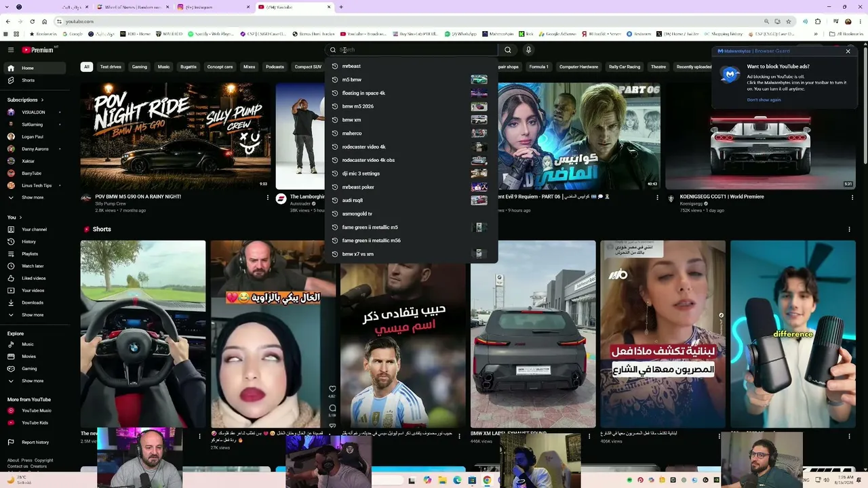Expand the Subscriptions section header
The width and height of the screenshot is (868, 488).
point(26,100)
